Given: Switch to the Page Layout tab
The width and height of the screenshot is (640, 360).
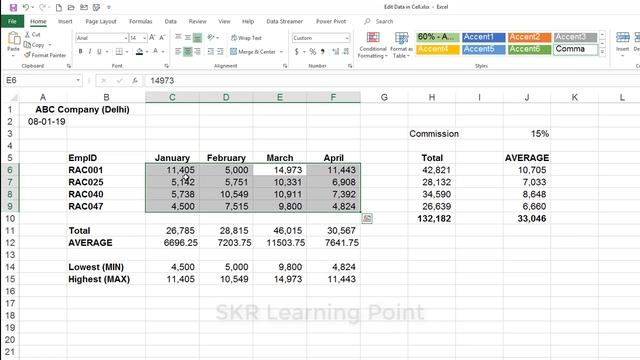Looking at the screenshot, I should 101,21.
